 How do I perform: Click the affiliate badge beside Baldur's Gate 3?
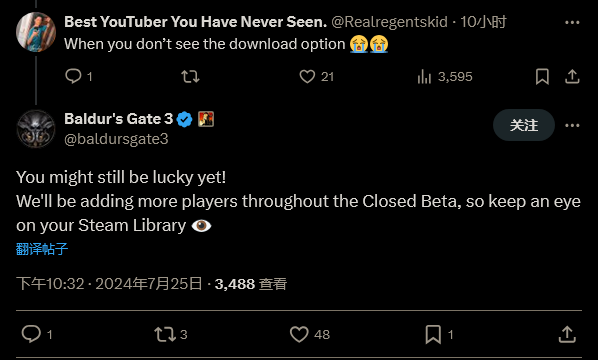206,119
